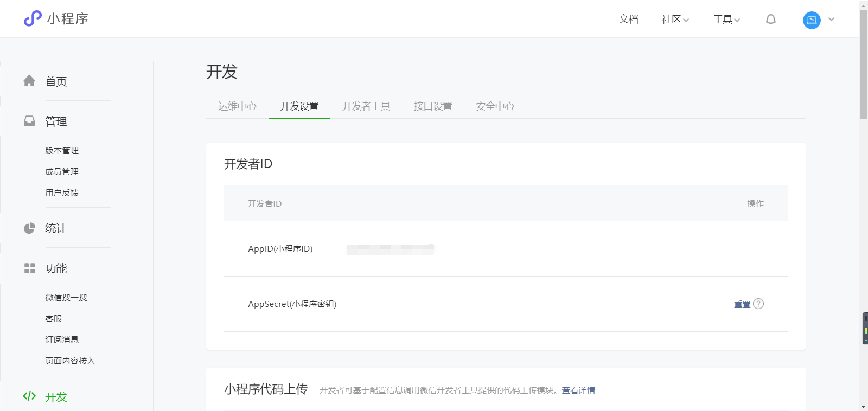The height and width of the screenshot is (411, 868).
Task: Click the code brackets icon beside 开发
Action: pos(29,396)
